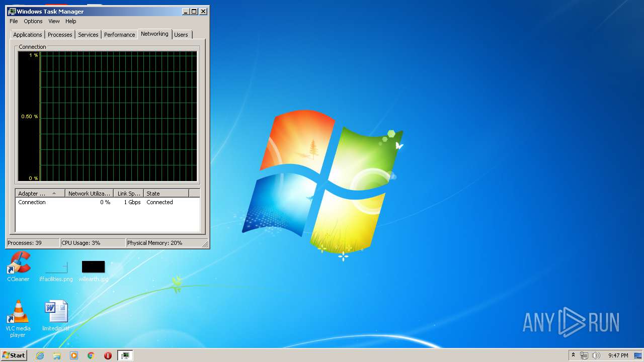Sort by Link Speed column header
644x362 pixels.
click(129, 193)
